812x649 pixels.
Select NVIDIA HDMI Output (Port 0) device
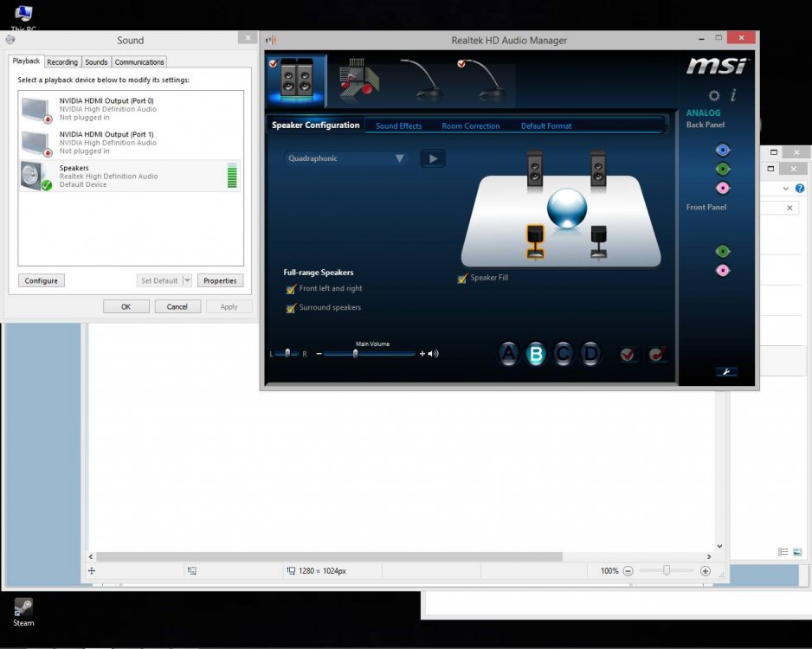click(131, 109)
